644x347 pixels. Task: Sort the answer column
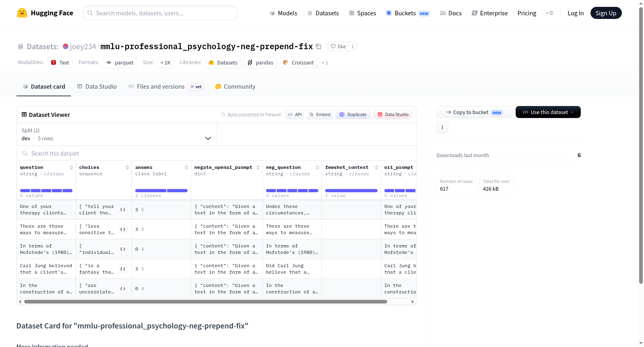[186, 167]
